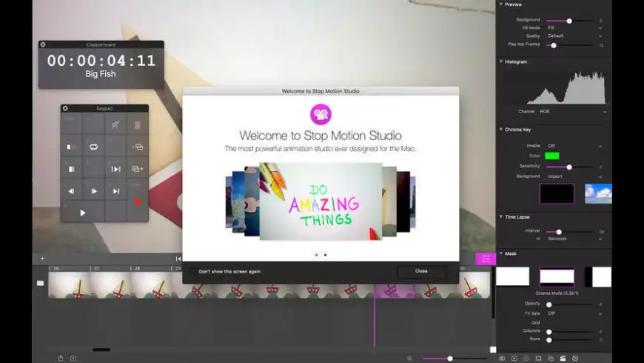Collapse the Preview section
Image resolution: width=644 pixels, height=363 pixels.
(x=501, y=4)
